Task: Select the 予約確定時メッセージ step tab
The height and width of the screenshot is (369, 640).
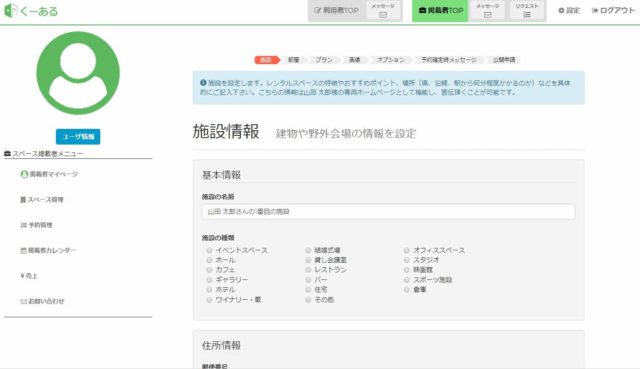Action: point(449,60)
